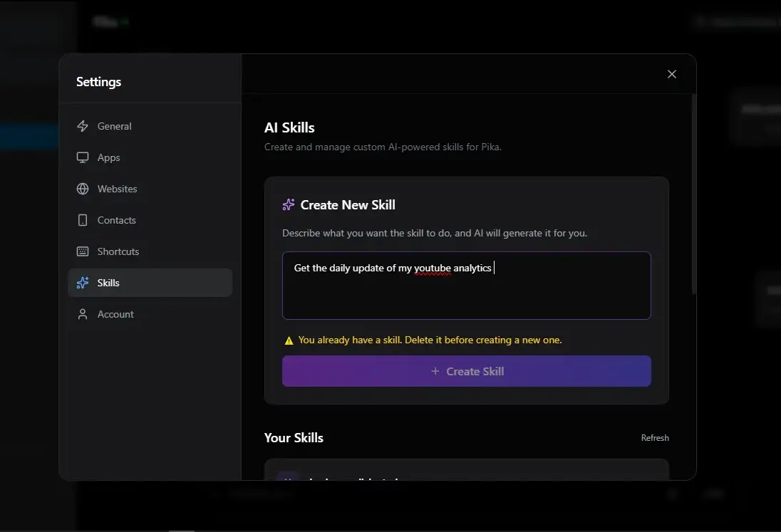Click the Shortcuts keyboard icon
The width and height of the screenshot is (781, 532).
83,251
